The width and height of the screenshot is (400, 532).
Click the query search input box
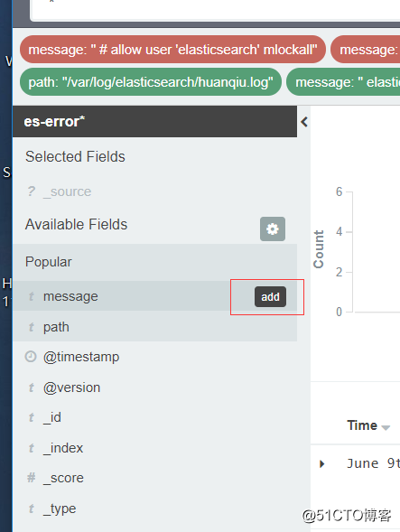click(215, 10)
